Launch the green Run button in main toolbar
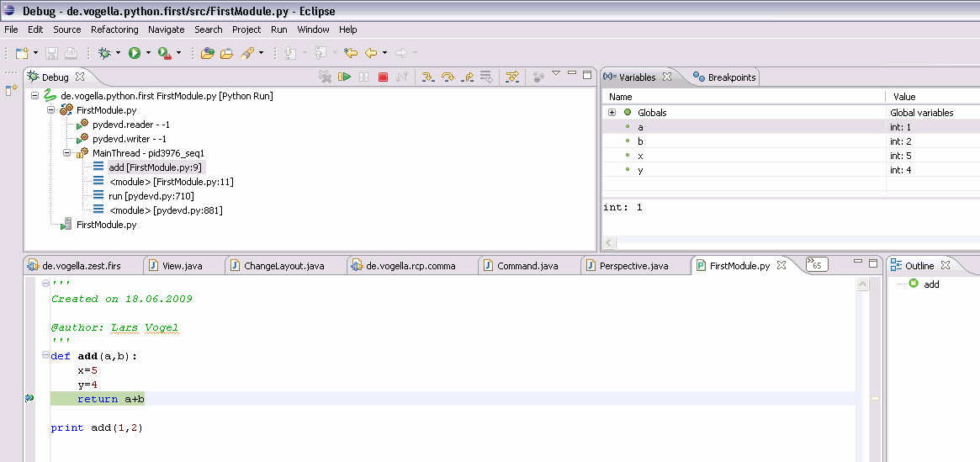 coord(134,53)
